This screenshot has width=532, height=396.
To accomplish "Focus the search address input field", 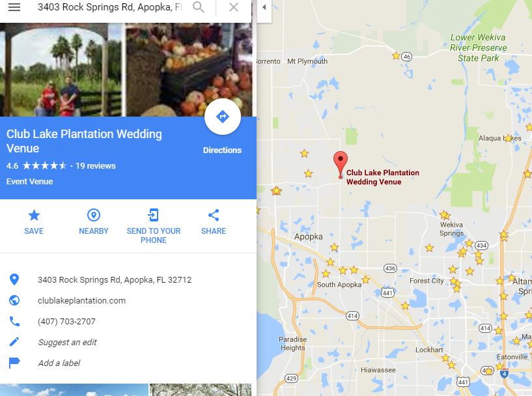I will pos(110,7).
